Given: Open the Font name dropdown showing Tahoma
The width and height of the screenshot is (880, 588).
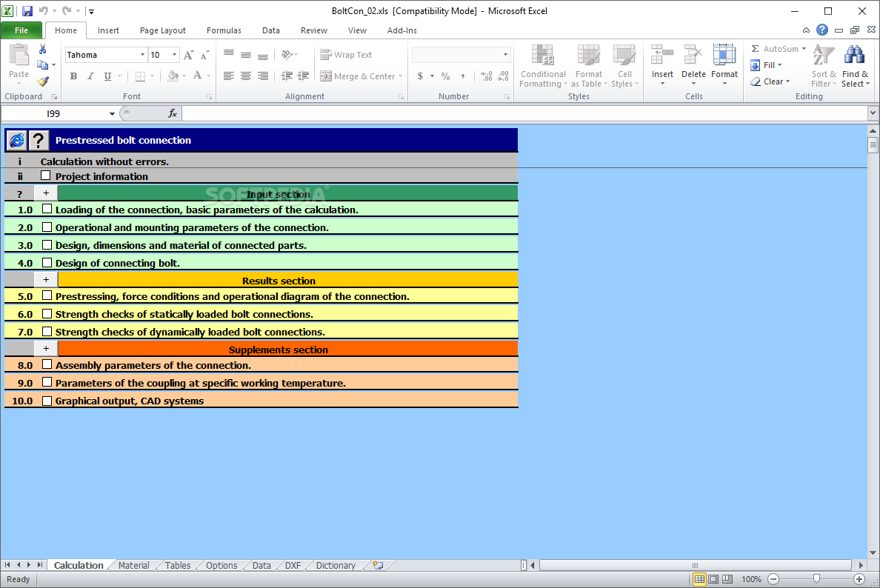Looking at the screenshot, I should click(x=142, y=55).
